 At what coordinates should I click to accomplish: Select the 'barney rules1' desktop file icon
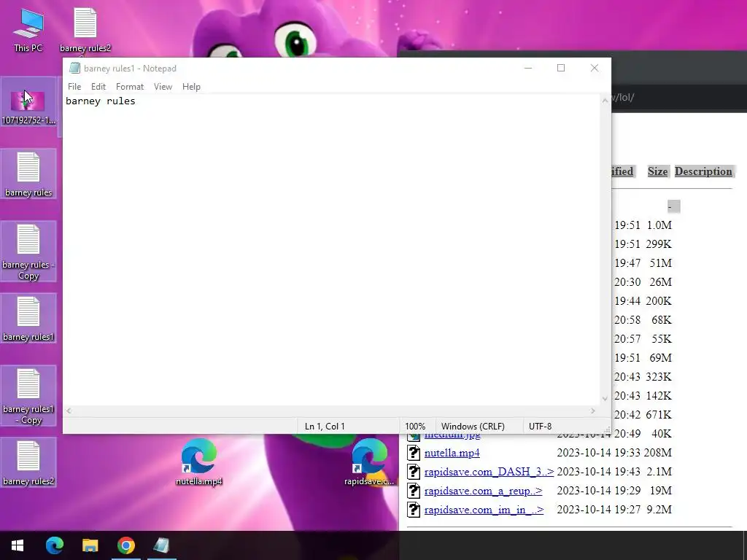[x=28, y=318]
